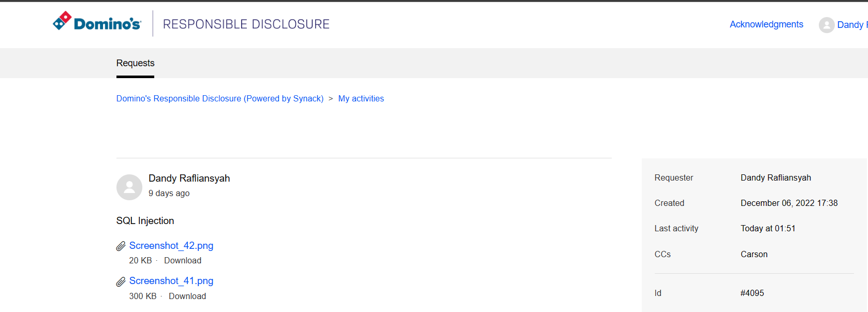The image size is (868, 312).
Task: Click the CCs value Carson
Action: point(754,255)
